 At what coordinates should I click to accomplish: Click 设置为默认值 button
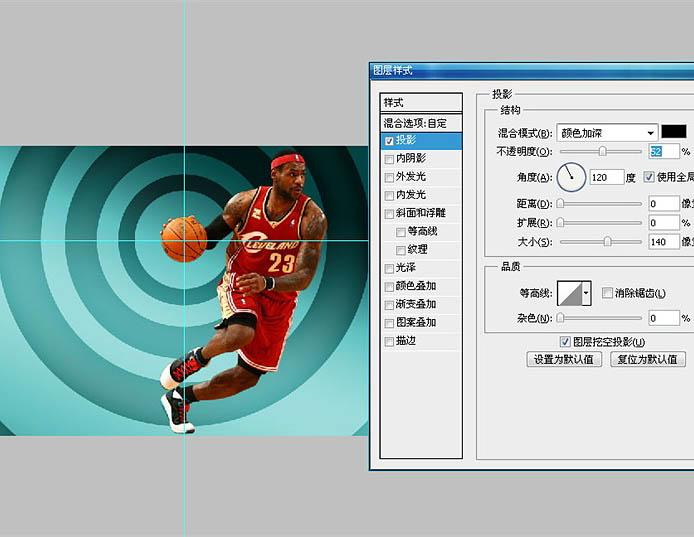click(564, 359)
